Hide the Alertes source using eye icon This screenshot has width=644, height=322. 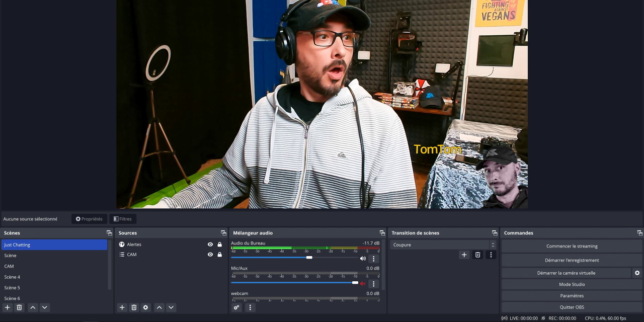[210, 245]
